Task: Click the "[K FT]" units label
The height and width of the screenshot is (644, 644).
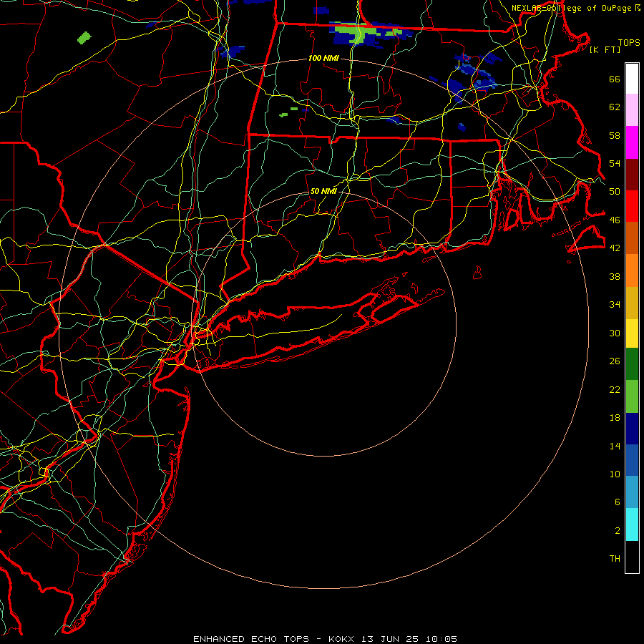Action: (x=605, y=49)
